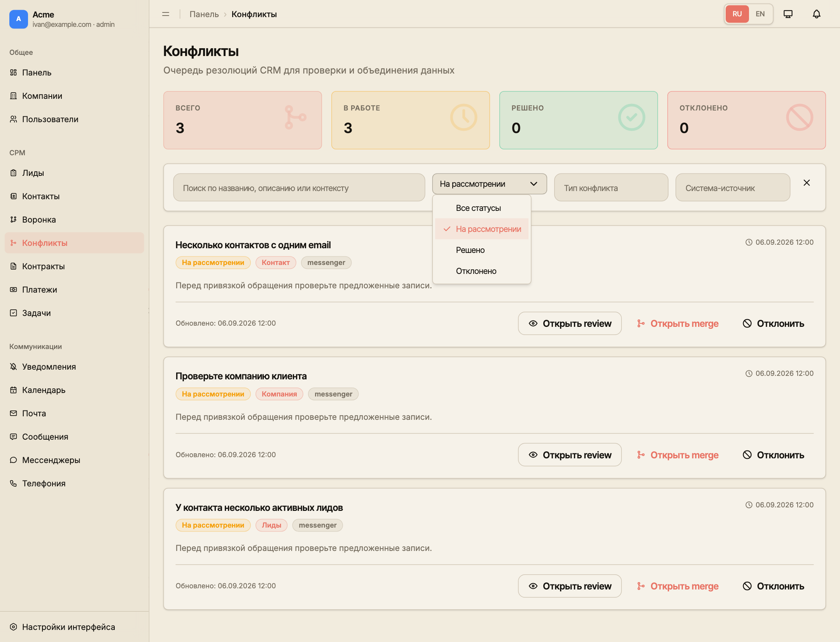
Task: Reject the Проверьте компанию клиента conflict
Action: pyautogui.click(x=773, y=455)
